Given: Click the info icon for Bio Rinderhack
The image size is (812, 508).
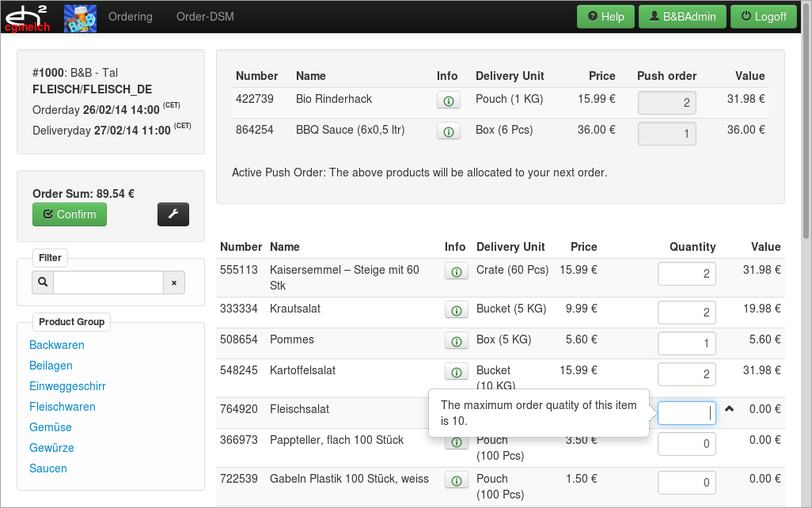Looking at the screenshot, I should tap(448, 100).
